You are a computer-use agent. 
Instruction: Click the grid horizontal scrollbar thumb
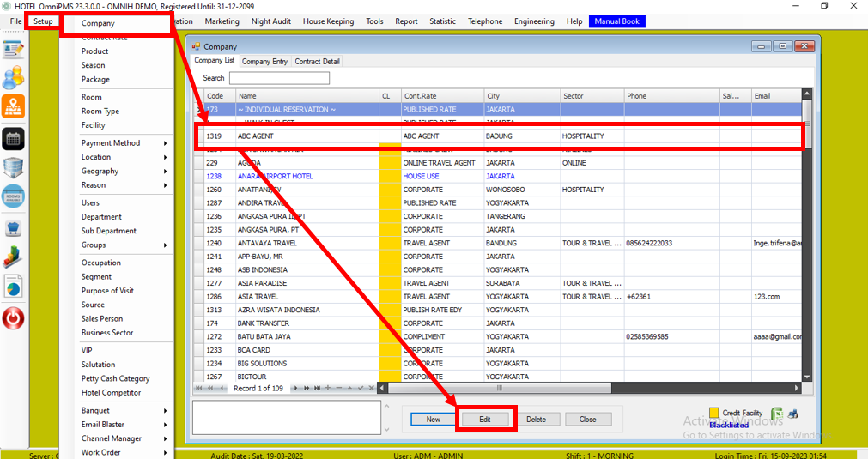click(x=499, y=388)
